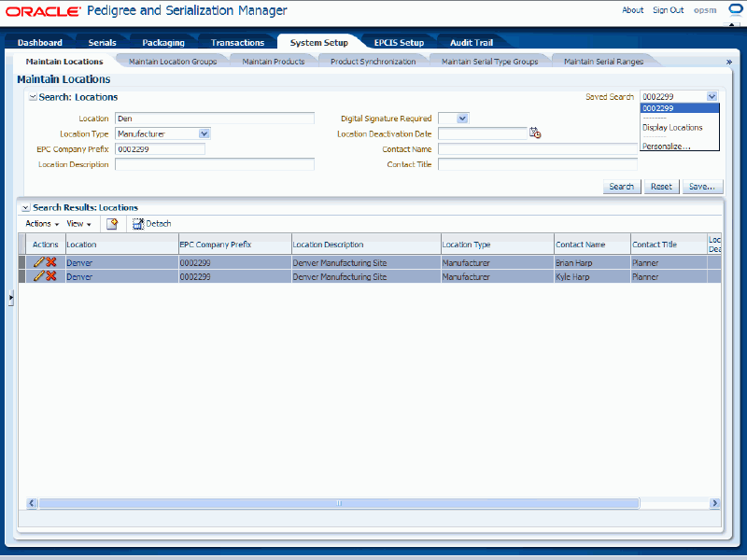The width and height of the screenshot is (747, 560).
Task: Click the EPC Company Prefix input field
Action: coord(160,149)
